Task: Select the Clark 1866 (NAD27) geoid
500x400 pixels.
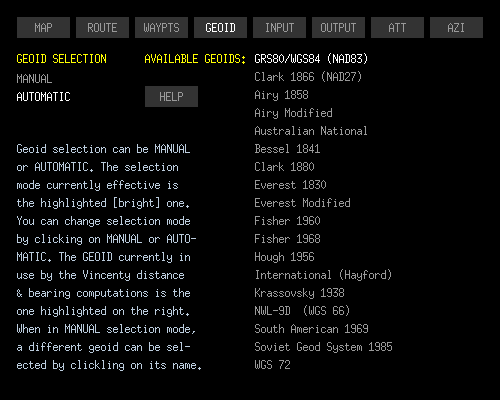Action: (308, 77)
